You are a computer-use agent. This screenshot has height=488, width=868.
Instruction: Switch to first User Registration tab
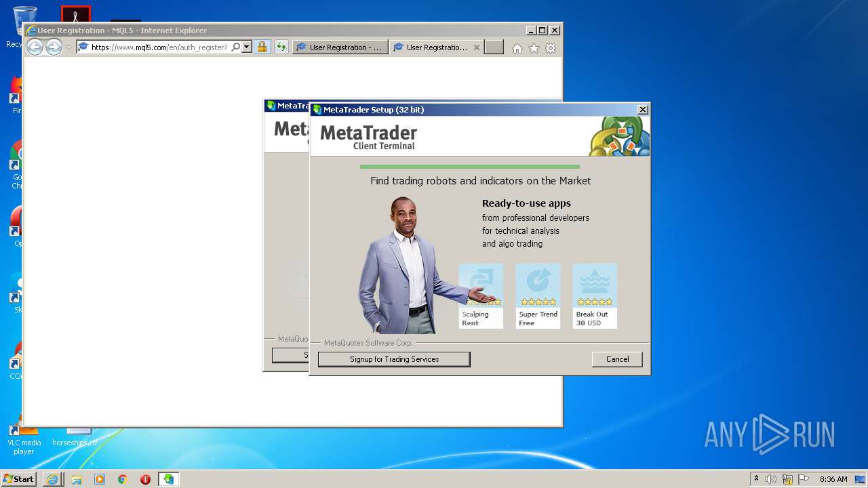coord(341,47)
